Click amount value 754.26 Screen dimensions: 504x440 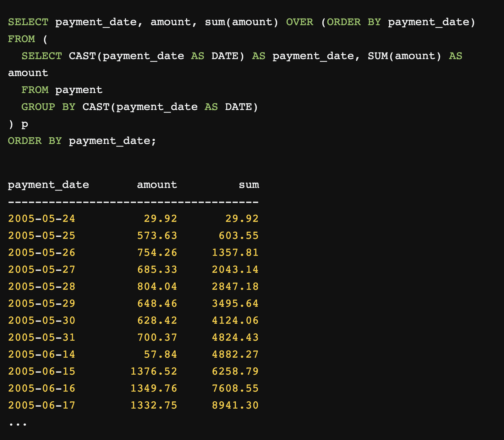click(x=157, y=252)
